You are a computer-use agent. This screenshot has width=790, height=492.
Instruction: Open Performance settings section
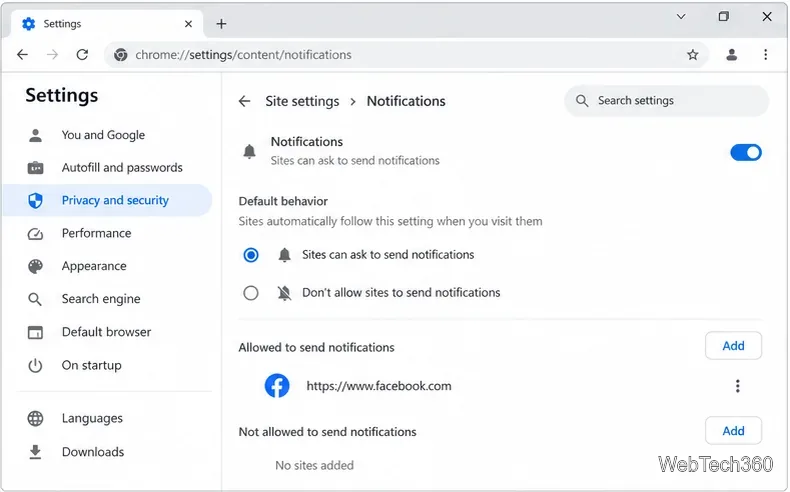pos(107,234)
